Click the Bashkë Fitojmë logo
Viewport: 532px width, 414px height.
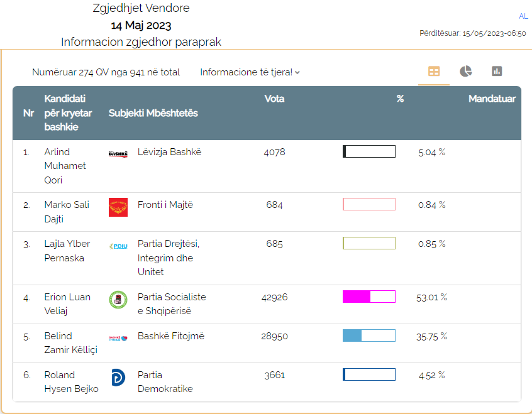point(118,339)
